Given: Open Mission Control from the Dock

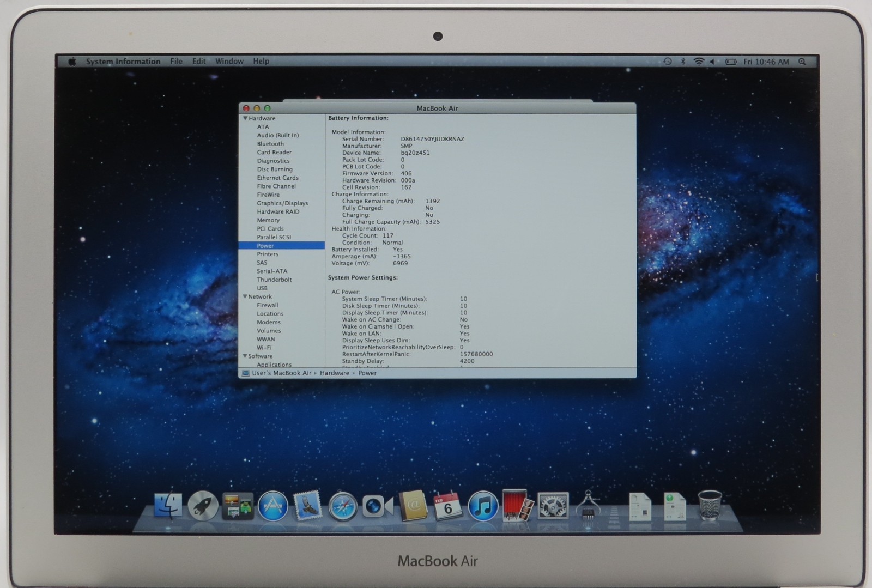Looking at the screenshot, I should pyautogui.click(x=238, y=506).
